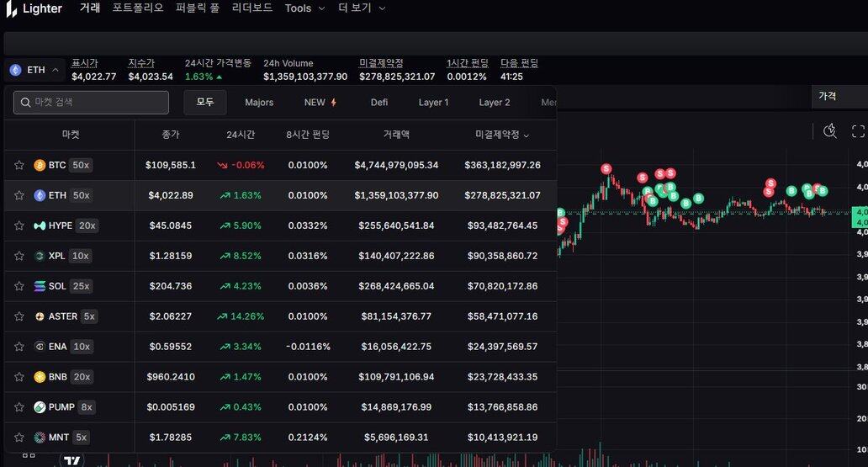Select the NEW filter tab
The height and width of the screenshot is (467, 868).
point(320,103)
